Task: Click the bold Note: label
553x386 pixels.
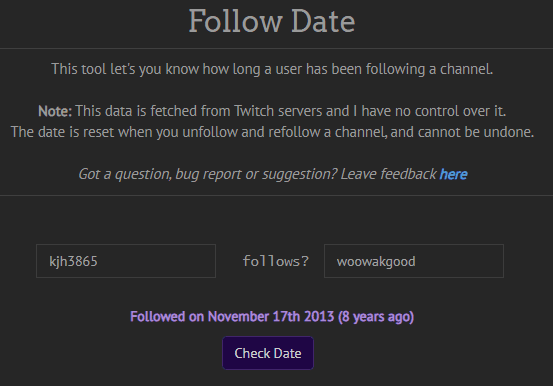Action: pos(55,111)
